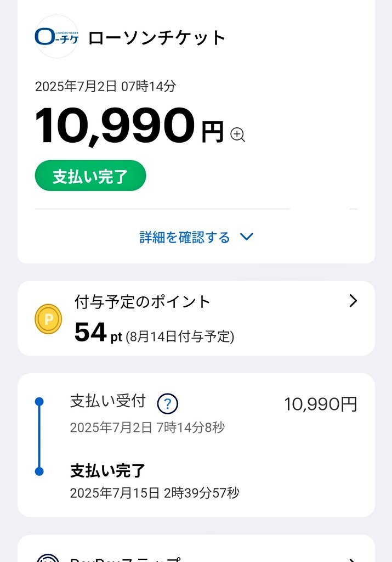
Task: Tap the large 10,990円 amount
Action: [129, 126]
